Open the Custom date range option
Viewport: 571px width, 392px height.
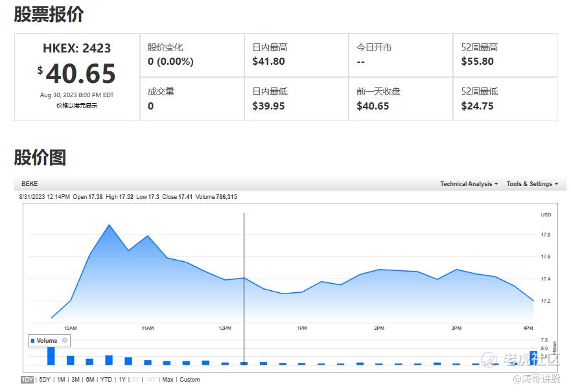190,380
